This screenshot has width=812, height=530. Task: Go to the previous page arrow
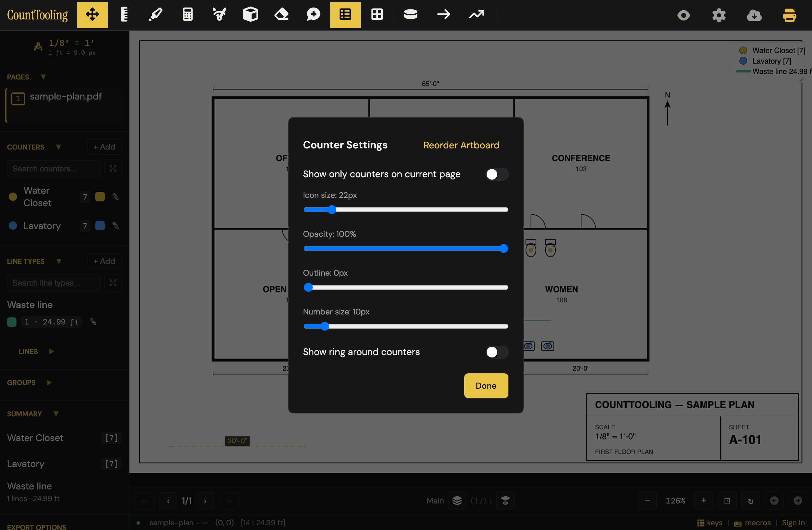[x=168, y=501]
